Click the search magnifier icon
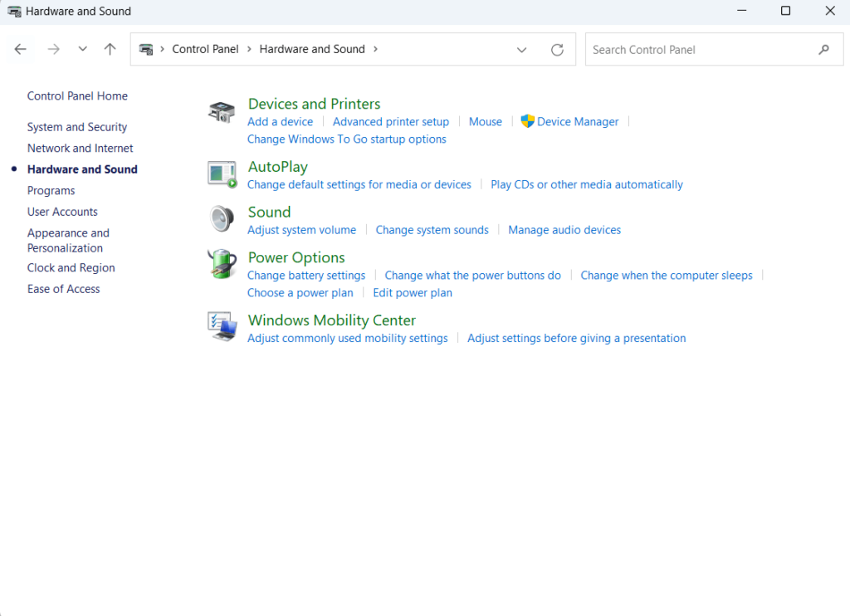The width and height of the screenshot is (850, 616). tap(823, 50)
